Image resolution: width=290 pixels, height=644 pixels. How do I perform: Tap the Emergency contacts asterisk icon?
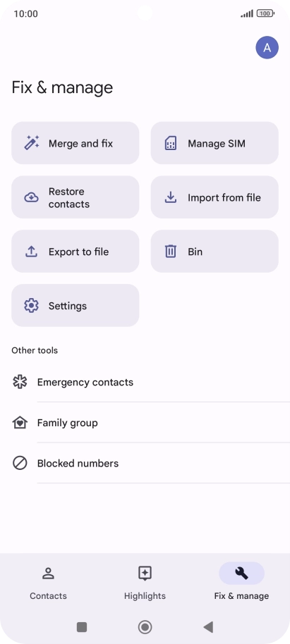pyautogui.click(x=20, y=382)
